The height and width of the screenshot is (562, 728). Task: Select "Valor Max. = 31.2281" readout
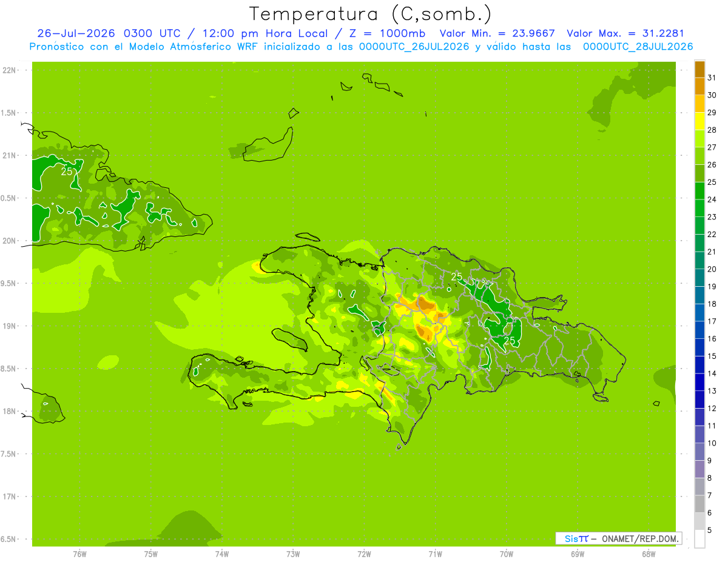[625, 33]
